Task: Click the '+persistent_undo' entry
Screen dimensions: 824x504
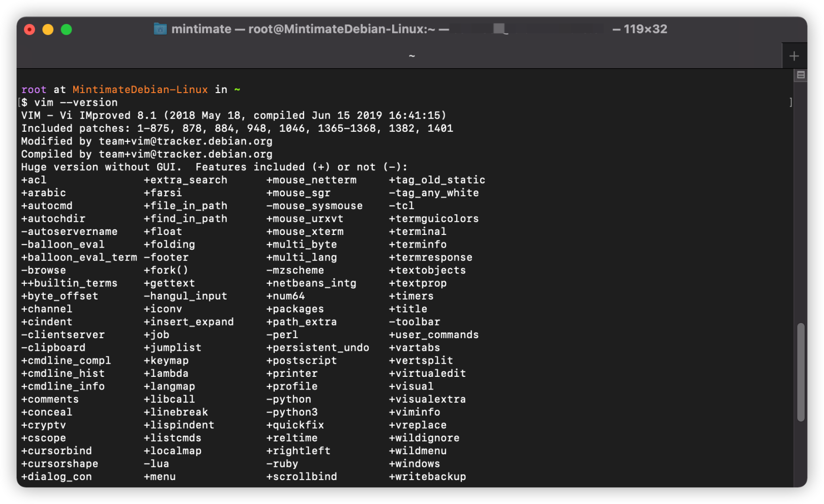Action: coord(318,347)
